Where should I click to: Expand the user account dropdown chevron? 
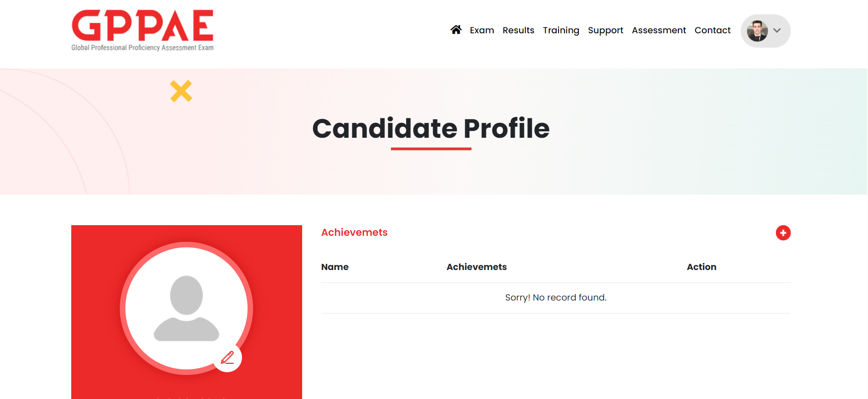pos(777,31)
